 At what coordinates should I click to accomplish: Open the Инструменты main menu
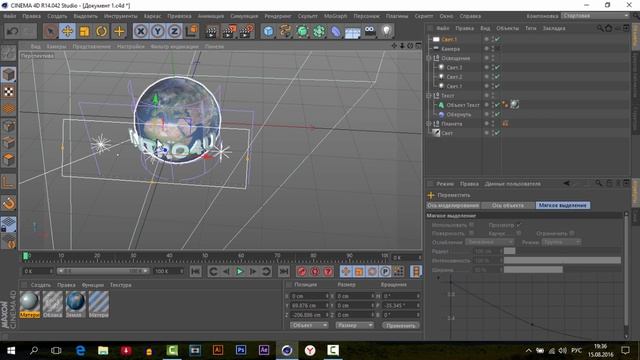[x=120, y=16]
